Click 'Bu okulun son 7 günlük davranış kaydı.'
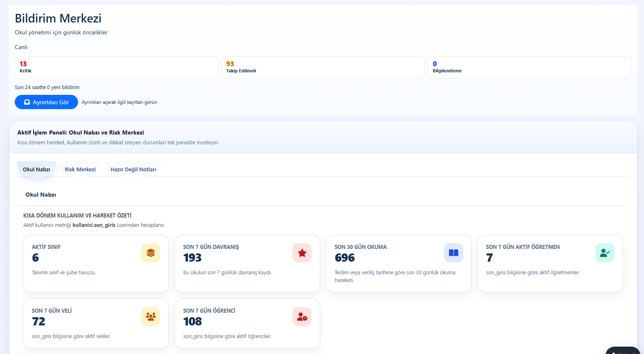644x354 pixels. [227, 273]
